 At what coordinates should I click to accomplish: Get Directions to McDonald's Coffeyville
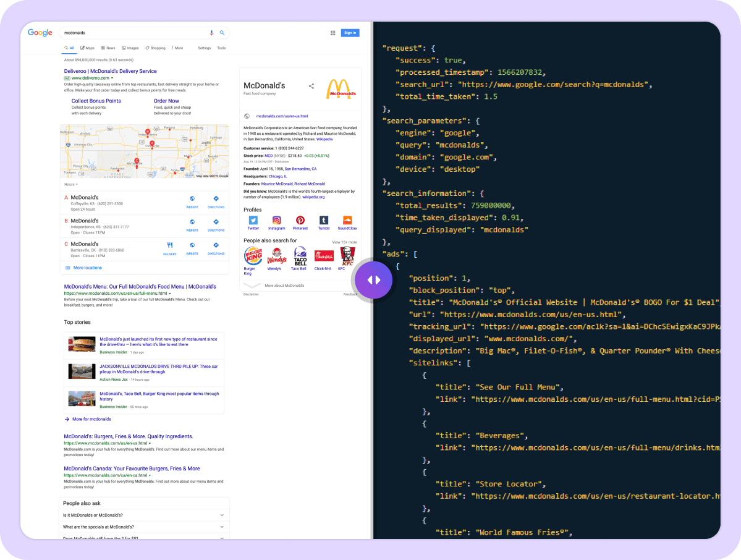coord(216,202)
